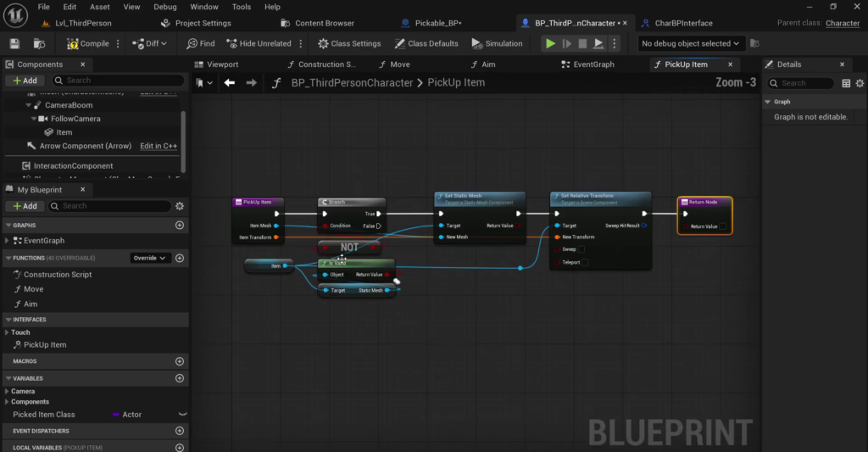Collapse the CameraBoom component
Screen dimensions: 868x452
28,105
